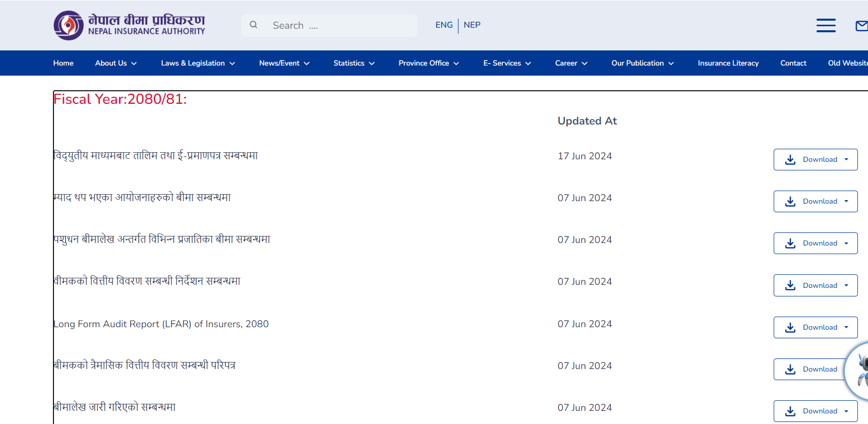Open the Contact page
The image size is (868, 424).
[x=793, y=63]
